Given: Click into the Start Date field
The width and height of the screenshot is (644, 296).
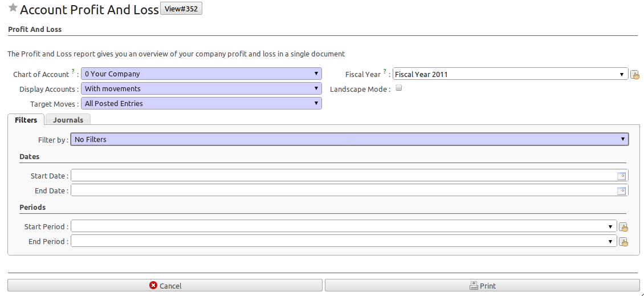Looking at the screenshot, I should point(344,176).
